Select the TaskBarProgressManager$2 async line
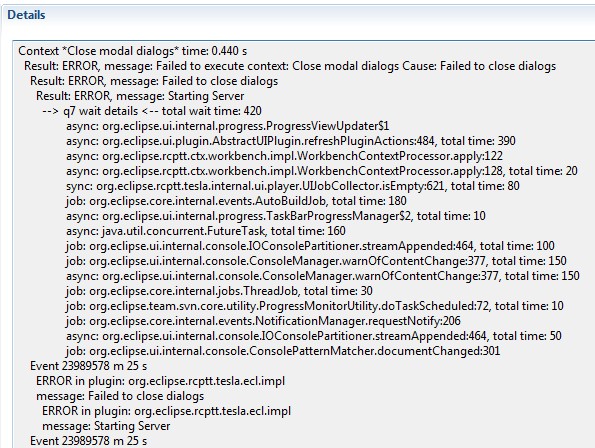The image size is (595, 448). [x=276, y=216]
